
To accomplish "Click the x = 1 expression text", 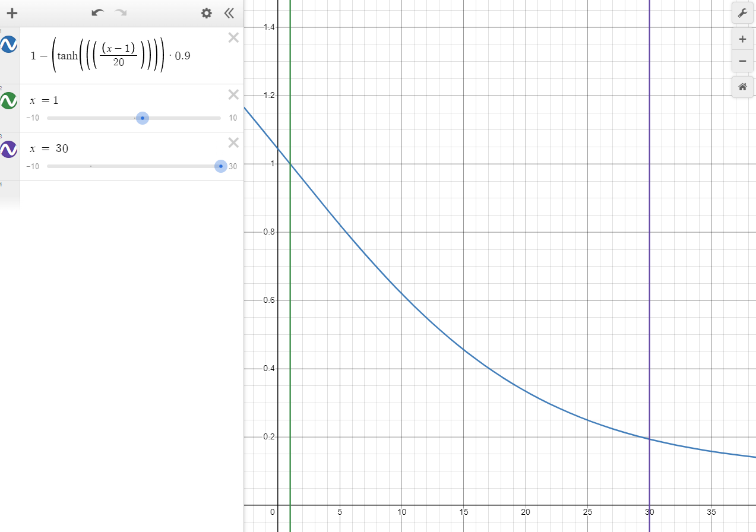I will [x=45, y=101].
